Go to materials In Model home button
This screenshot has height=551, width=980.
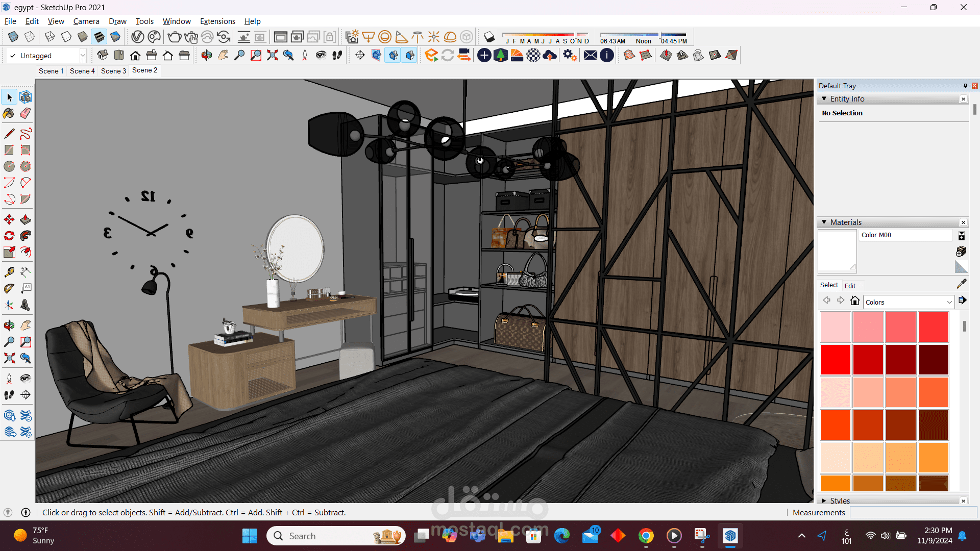pos(855,301)
